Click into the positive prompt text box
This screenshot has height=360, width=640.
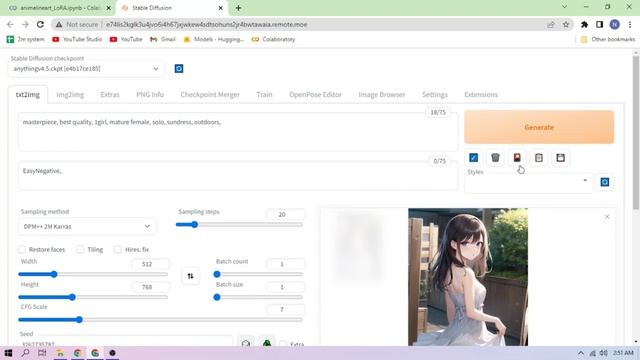pyautogui.click(x=238, y=132)
